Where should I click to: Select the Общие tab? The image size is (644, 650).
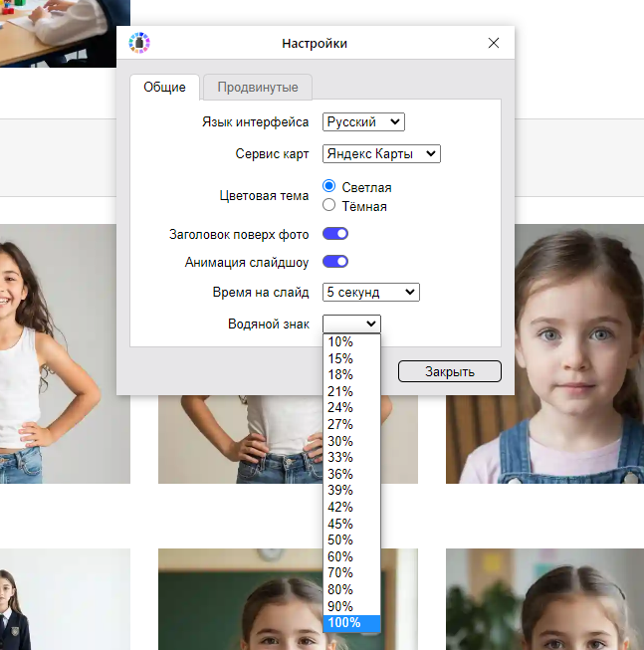pos(164,88)
